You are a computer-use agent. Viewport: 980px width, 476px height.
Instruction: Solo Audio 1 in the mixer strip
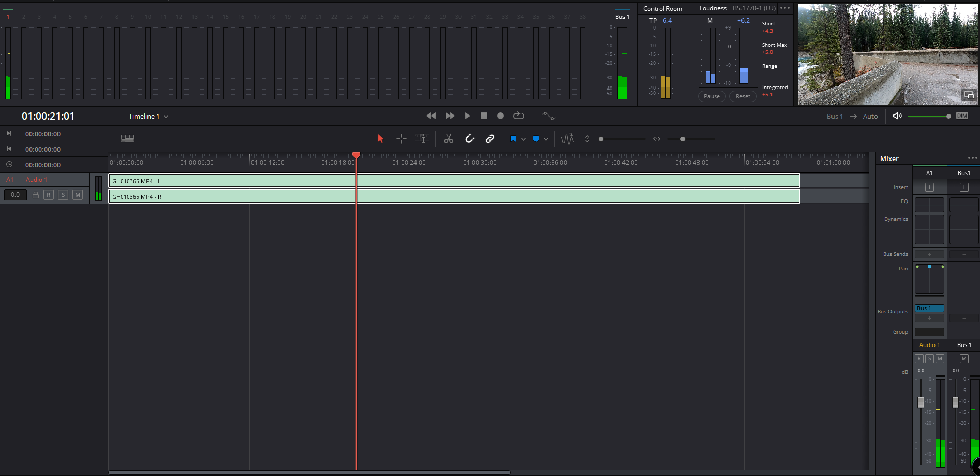[930, 358]
